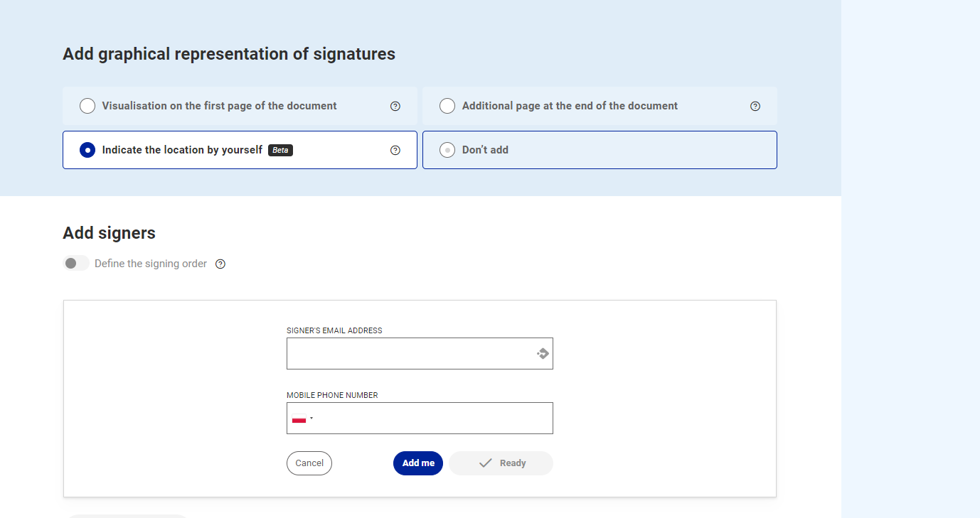The height and width of the screenshot is (518, 980).
Task: Select Visualisation on the first page of document
Action: coord(87,105)
